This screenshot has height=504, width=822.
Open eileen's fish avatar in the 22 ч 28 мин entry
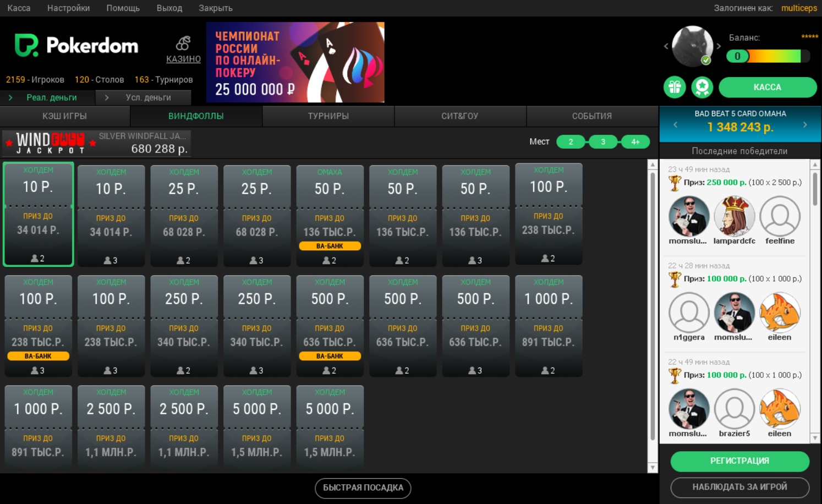pyautogui.click(x=780, y=313)
